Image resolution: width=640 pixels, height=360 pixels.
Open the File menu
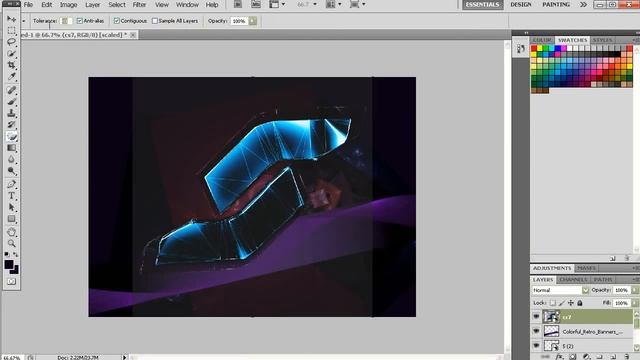point(28,4)
